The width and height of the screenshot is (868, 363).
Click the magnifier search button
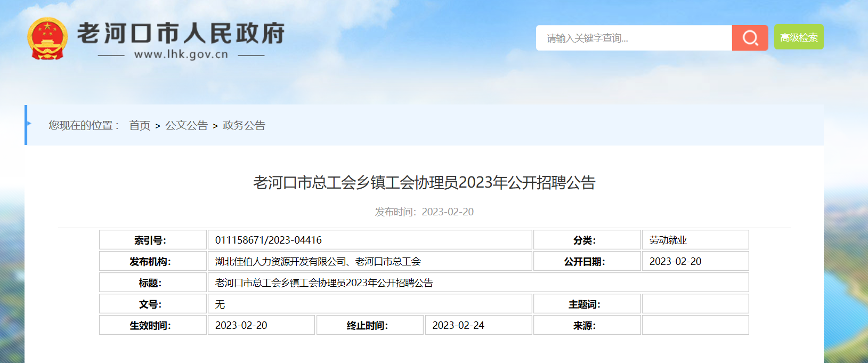[x=750, y=38]
